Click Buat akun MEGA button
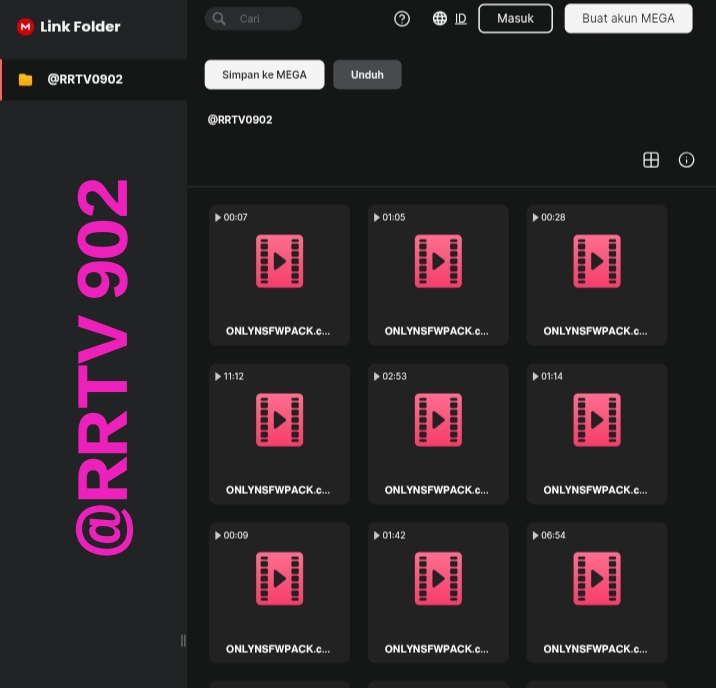Screen dimensions: 716x688 pyautogui.click(x=628, y=18)
